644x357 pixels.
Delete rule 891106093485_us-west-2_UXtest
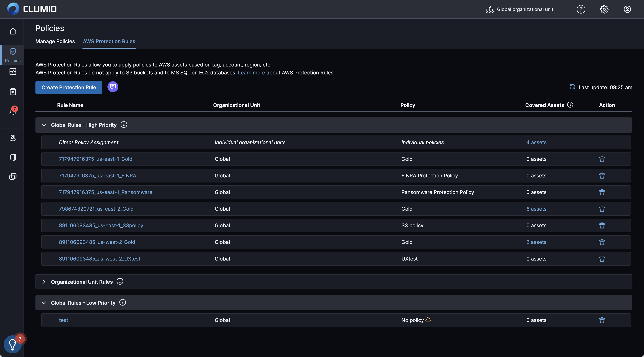tap(602, 259)
